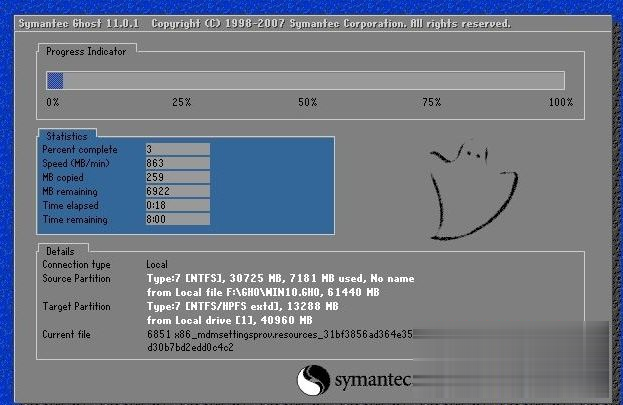Screen dimensions: 623x405
Task: Click the Connection type label
Action: click(76, 265)
